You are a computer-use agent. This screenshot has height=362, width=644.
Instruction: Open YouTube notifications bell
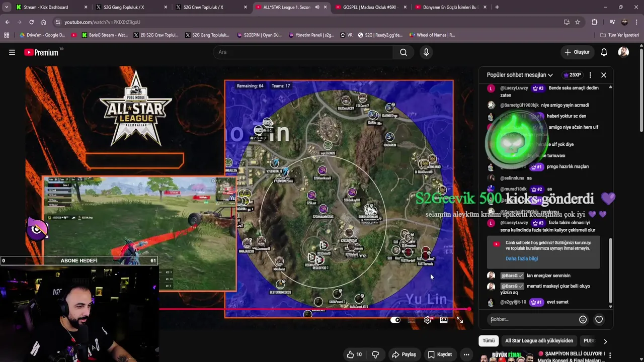[604, 52]
